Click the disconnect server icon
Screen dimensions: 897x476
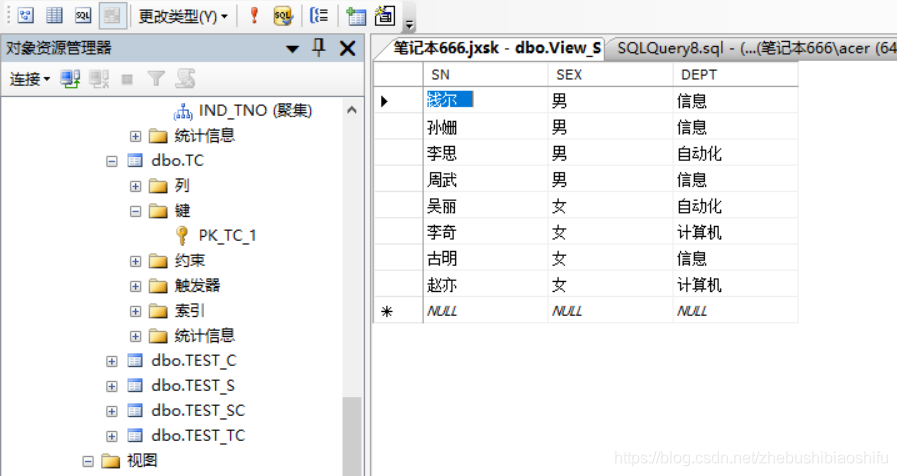(x=99, y=79)
